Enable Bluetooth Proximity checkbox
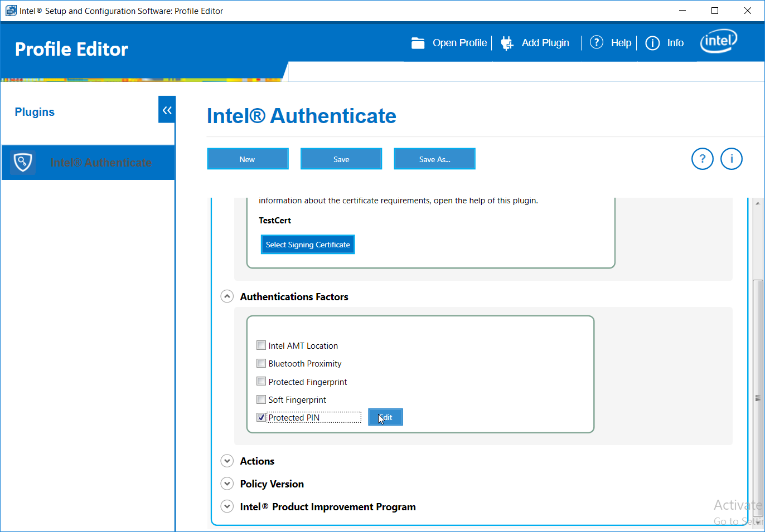This screenshot has height=532, width=765. (261, 363)
